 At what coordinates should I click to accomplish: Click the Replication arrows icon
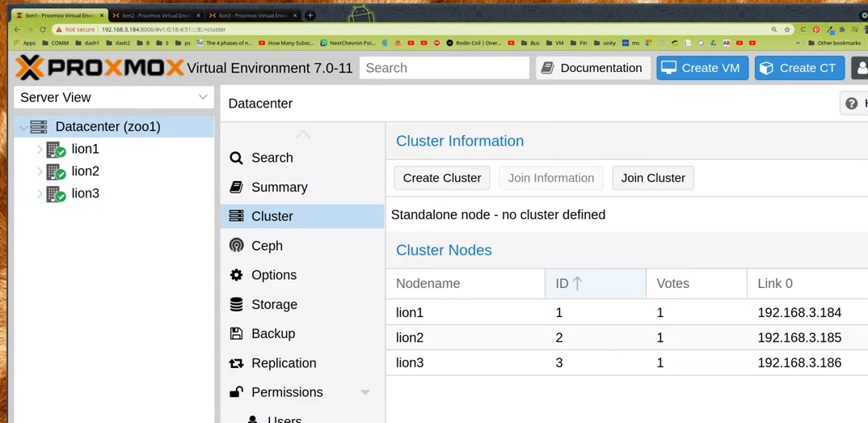pyautogui.click(x=236, y=363)
